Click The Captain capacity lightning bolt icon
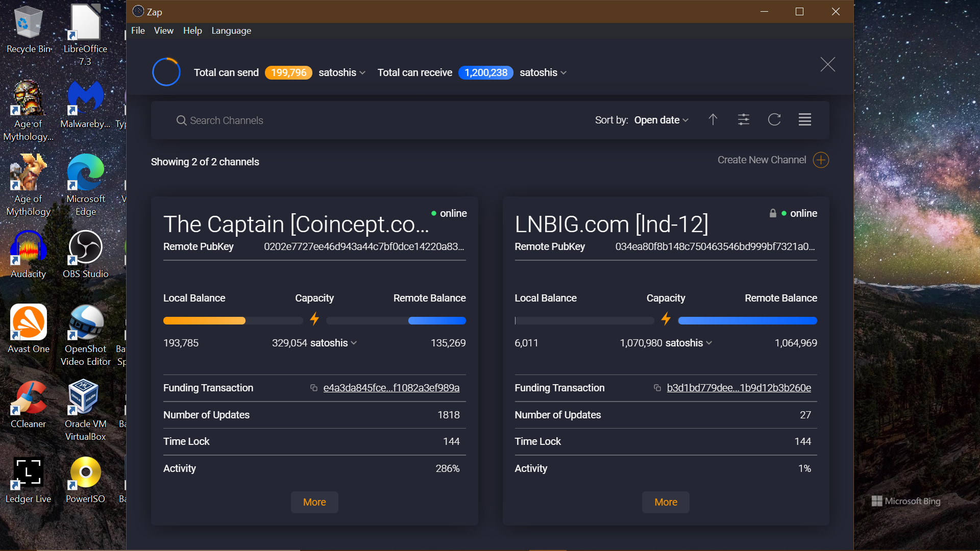Viewport: 980px width, 551px height. coord(314,319)
